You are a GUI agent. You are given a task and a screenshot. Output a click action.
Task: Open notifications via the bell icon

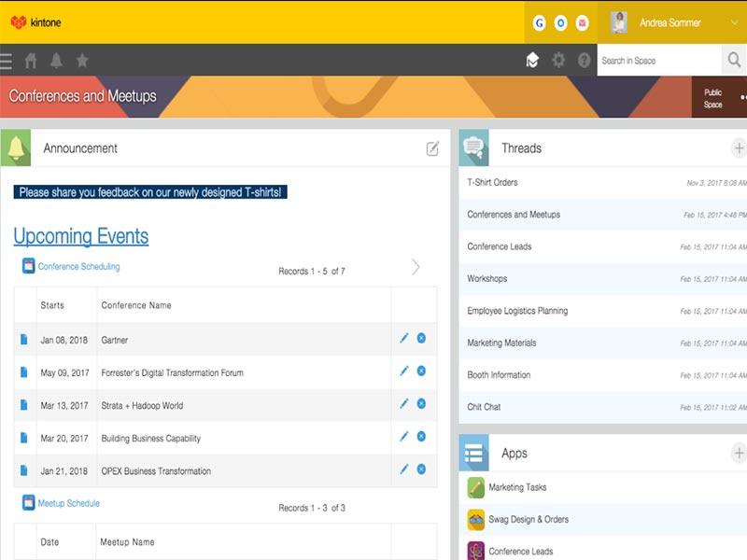pyautogui.click(x=58, y=60)
